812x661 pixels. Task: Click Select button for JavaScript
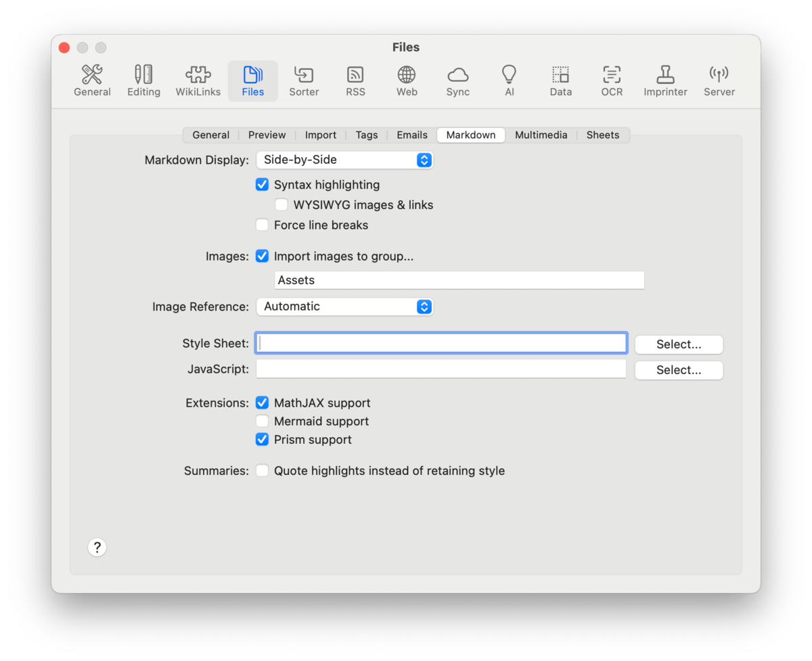tap(679, 370)
